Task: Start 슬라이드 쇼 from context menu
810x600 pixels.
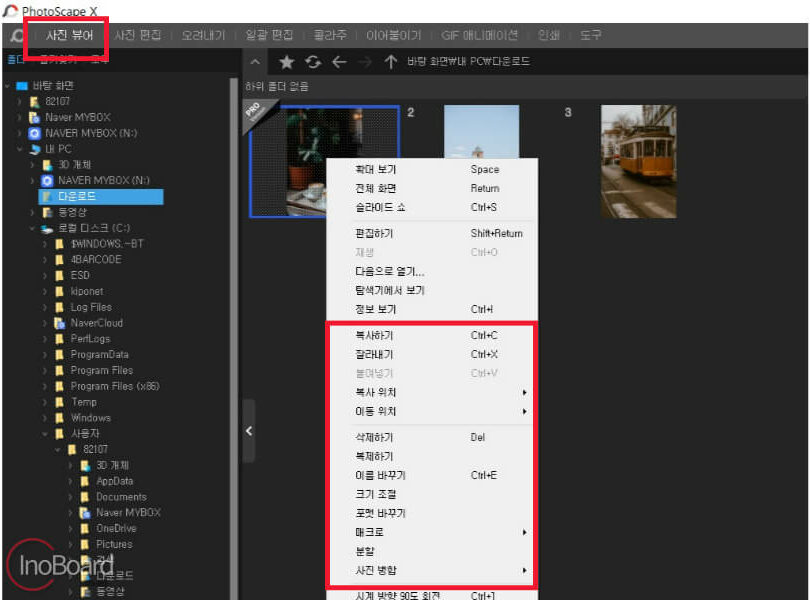Action: (432, 208)
